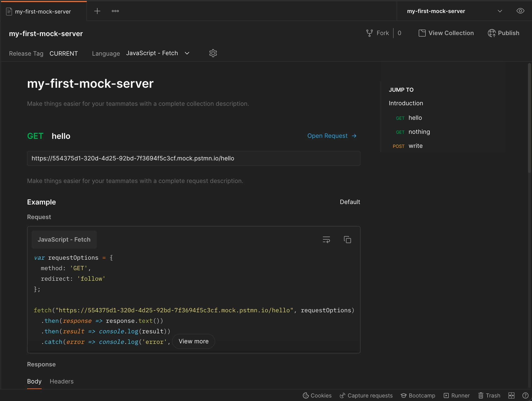Publish the documentation
Viewport: 532px width, 401px height.
(x=503, y=33)
